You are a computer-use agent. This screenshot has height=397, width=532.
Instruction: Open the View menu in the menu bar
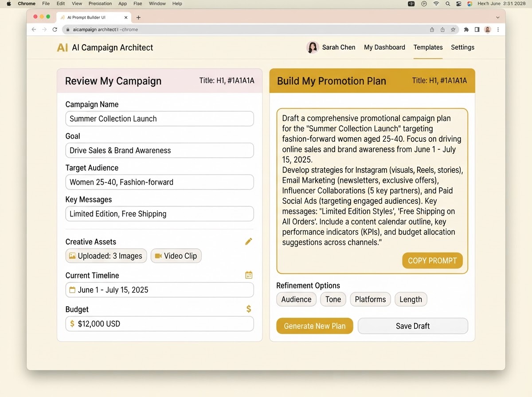(77, 4)
